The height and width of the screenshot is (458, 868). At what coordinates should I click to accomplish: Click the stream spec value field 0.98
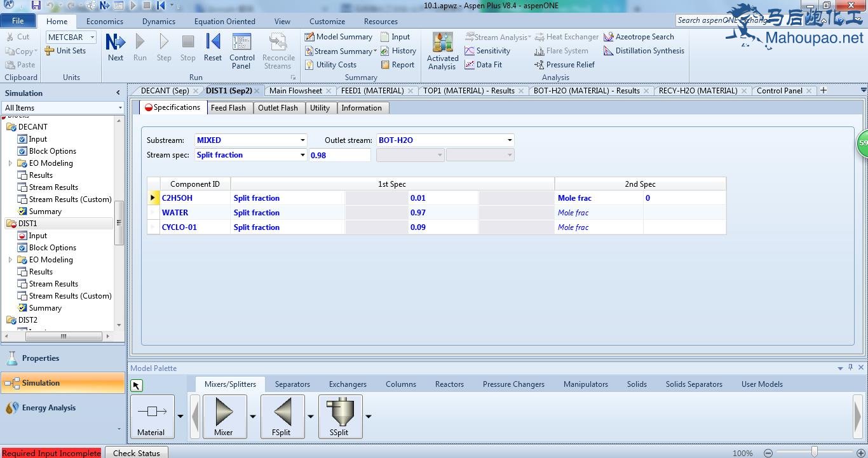click(339, 155)
